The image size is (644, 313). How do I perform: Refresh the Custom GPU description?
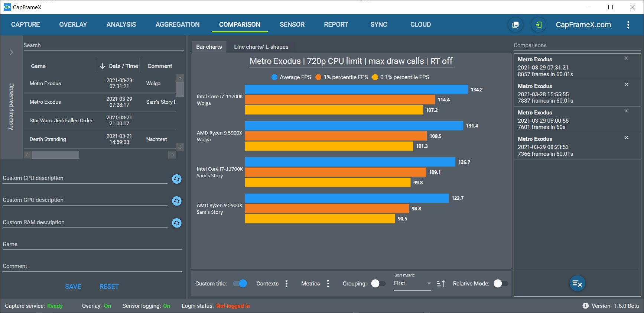click(177, 201)
